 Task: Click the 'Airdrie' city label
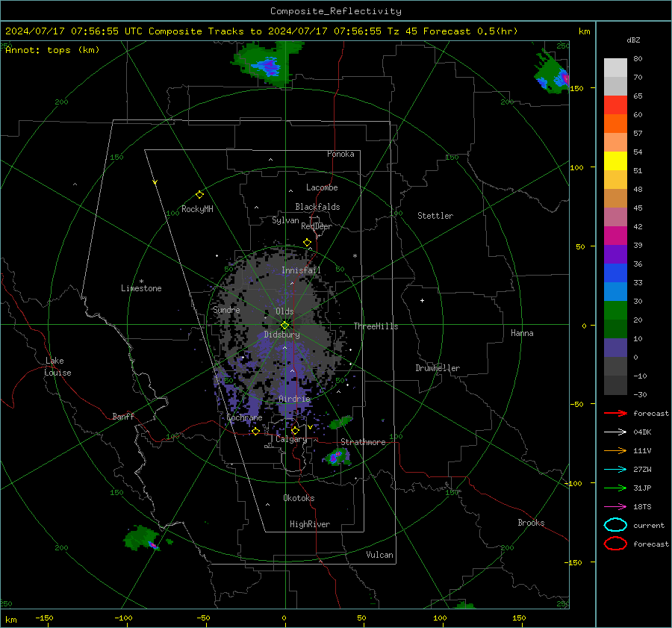[x=294, y=399]
